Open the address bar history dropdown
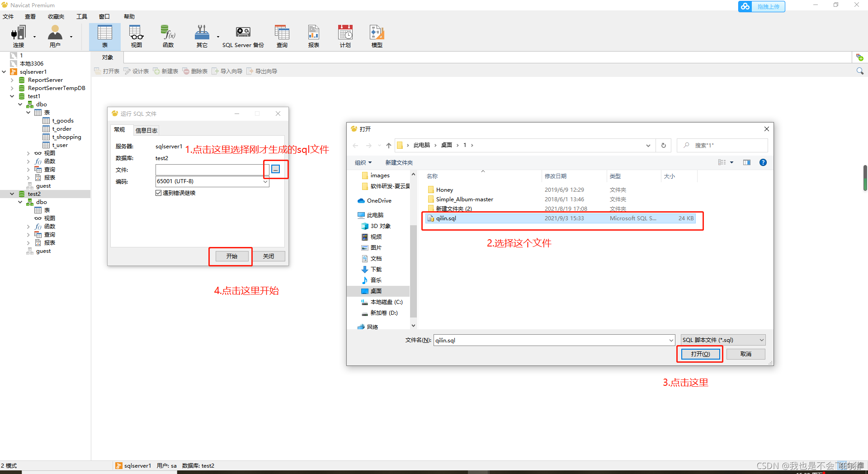 [x=648, y=145]
